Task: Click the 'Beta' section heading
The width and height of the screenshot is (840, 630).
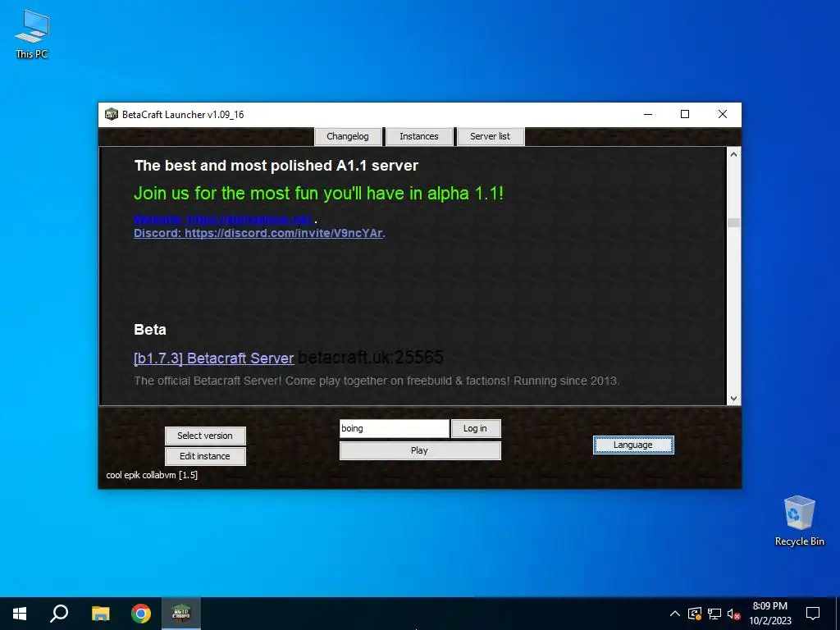Action: pyautogui.click(x=150, y=330)
